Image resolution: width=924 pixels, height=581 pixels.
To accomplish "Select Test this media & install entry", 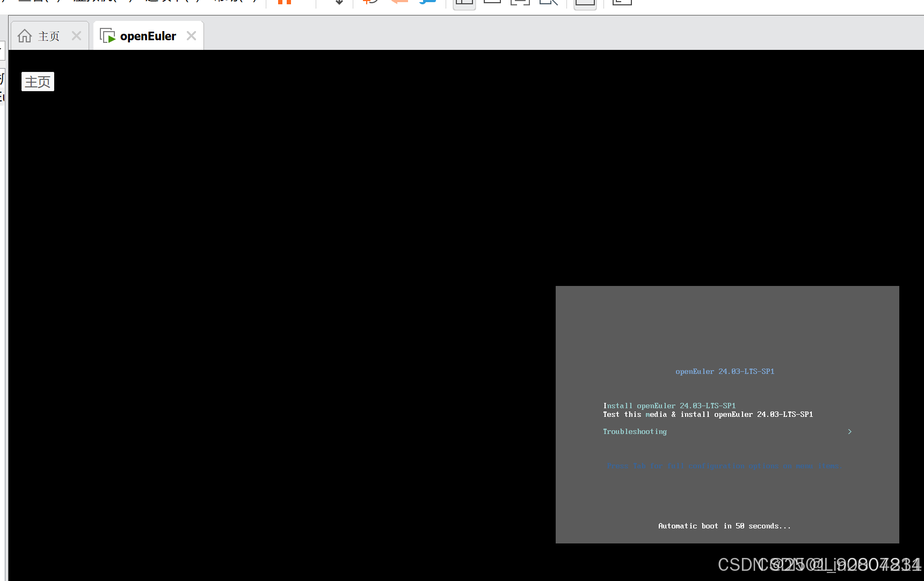I will point(708,414).
